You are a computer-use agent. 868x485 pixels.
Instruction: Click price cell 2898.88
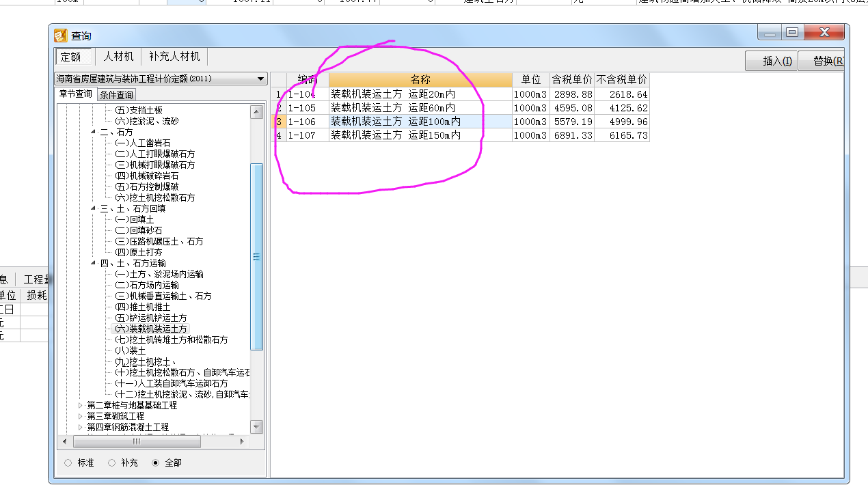point(572,94)
